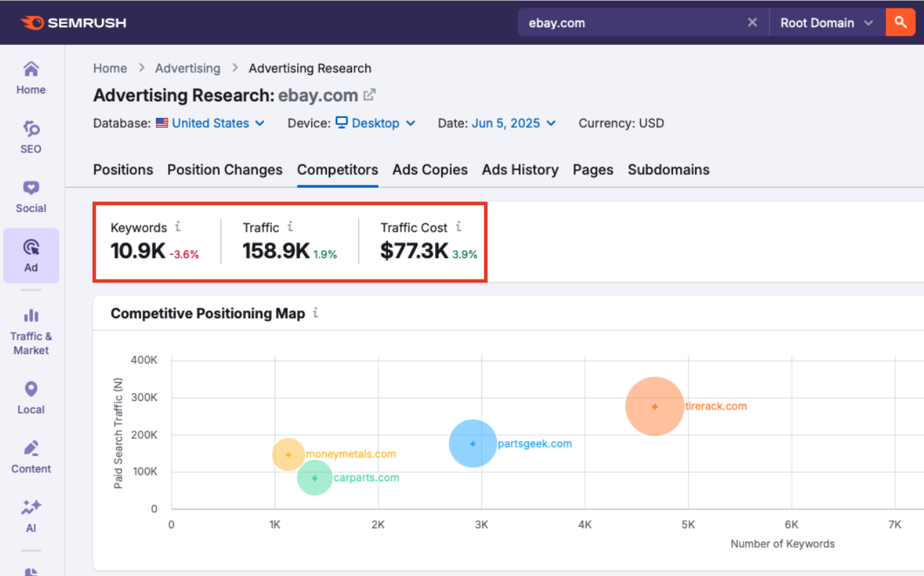The image size is (924, 576).
Task: Open the Competitive Positioning Map info tooltip
Action: coord(315,313)
